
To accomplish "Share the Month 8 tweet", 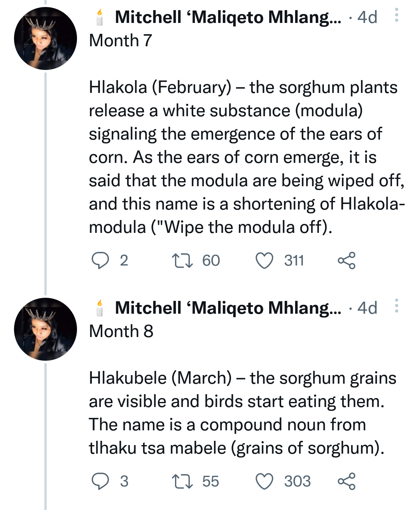I will coord(346,481).
